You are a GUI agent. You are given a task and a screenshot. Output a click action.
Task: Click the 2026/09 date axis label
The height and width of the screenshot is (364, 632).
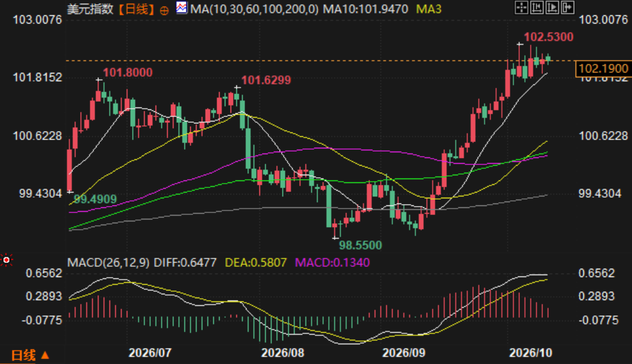point(403,353)
